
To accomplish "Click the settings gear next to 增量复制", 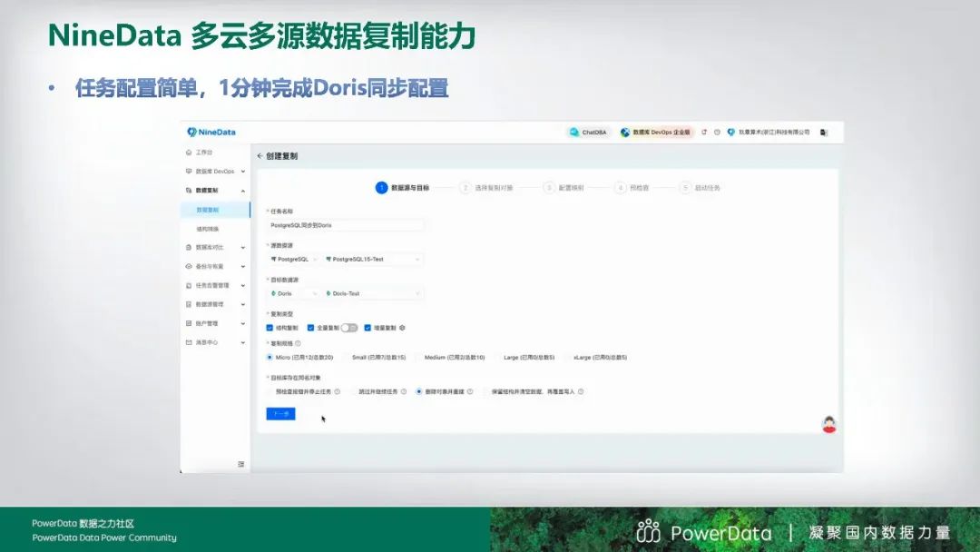I will coord(403,328).
